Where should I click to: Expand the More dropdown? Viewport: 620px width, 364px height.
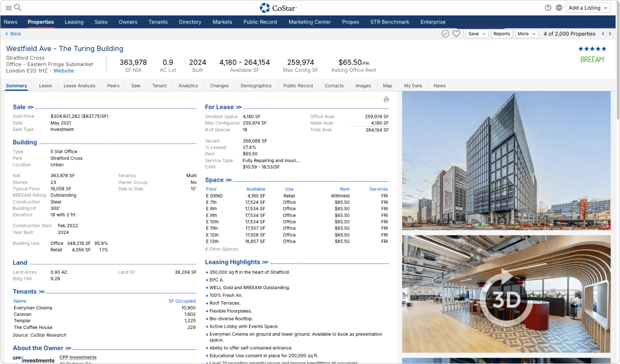coord(526,34)
